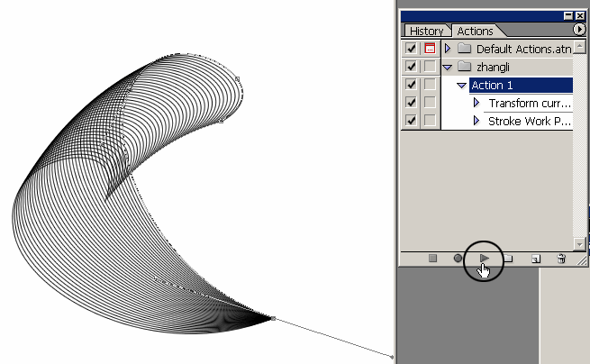This screenshot has width=590, height=364.
Task: Click the Stop playing/recording button
Action: click(432, 259)
